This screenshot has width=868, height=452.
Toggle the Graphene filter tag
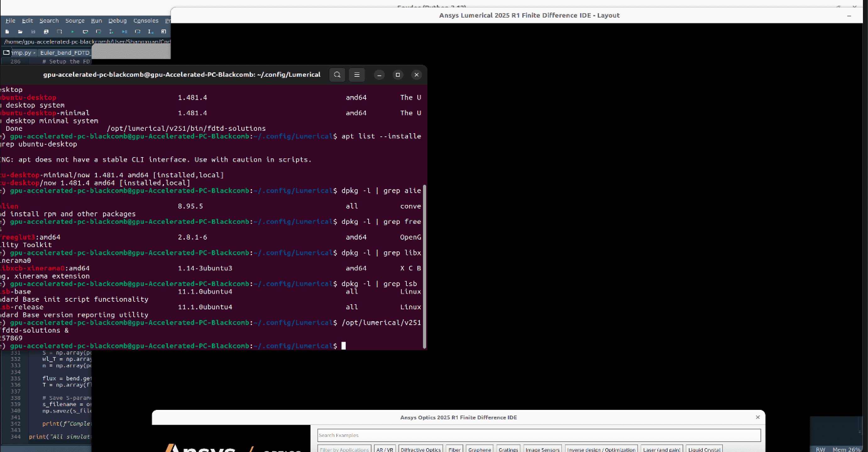(x=480, y=449)
